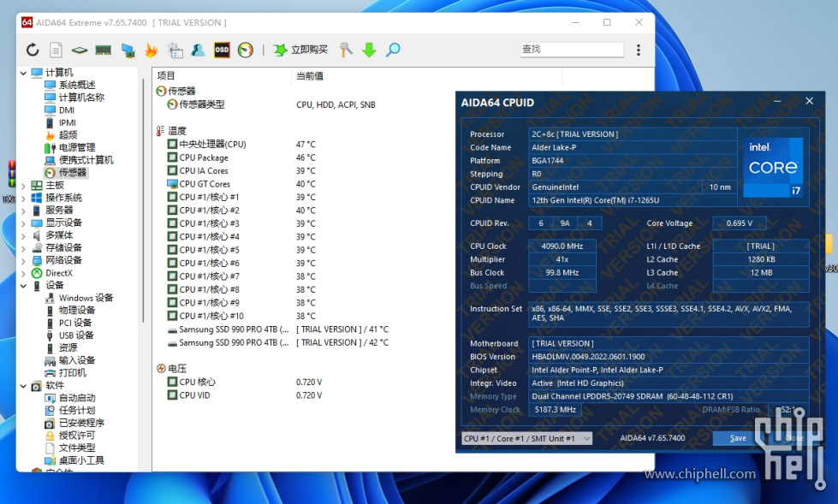
Task: Click the 12th Gen Intel CPUID Name field
Action: click(x=633, y=200)
